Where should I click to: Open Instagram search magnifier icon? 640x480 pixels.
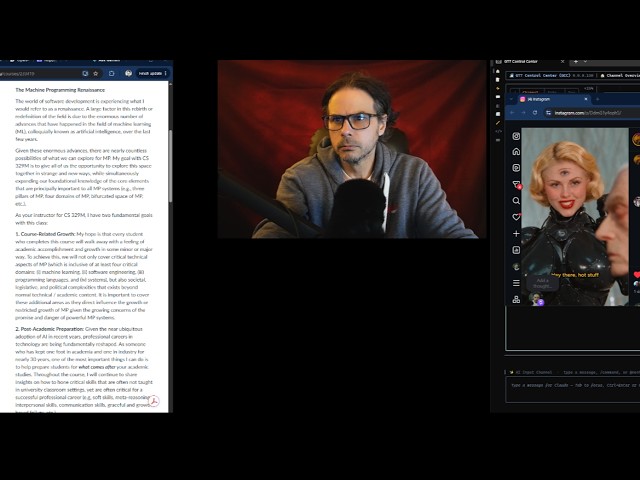pyautogui.click(x=516, y=201)
